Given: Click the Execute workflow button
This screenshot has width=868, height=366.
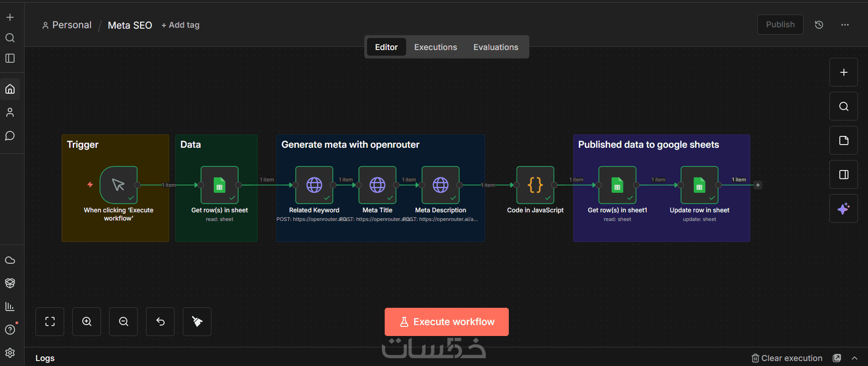Looking at the screenshot, I should [447, 322].
